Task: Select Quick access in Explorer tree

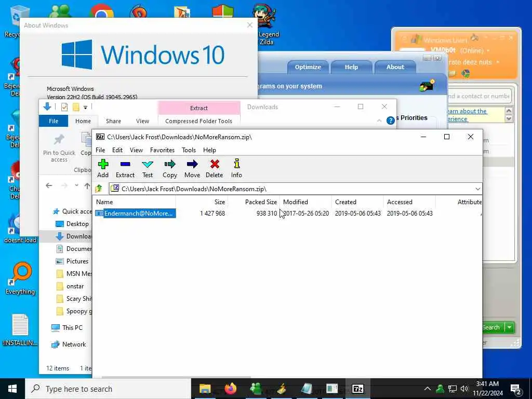Action: (x=72, y=211)
